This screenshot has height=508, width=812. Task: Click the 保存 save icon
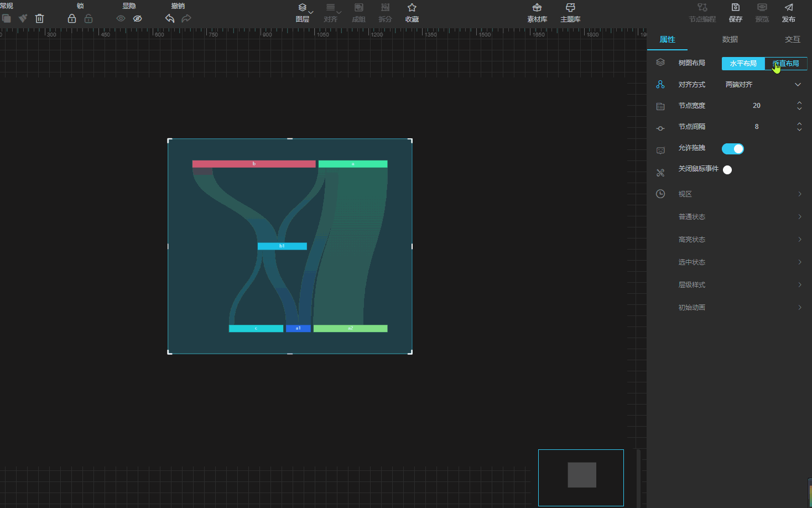pos(736,13)
